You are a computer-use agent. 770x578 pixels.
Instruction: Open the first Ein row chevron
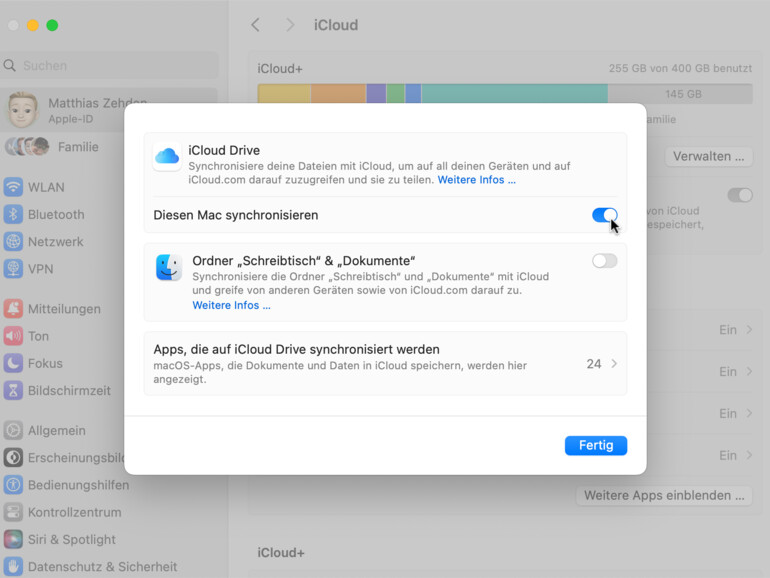pyautogui.click(x=749, y=330)
